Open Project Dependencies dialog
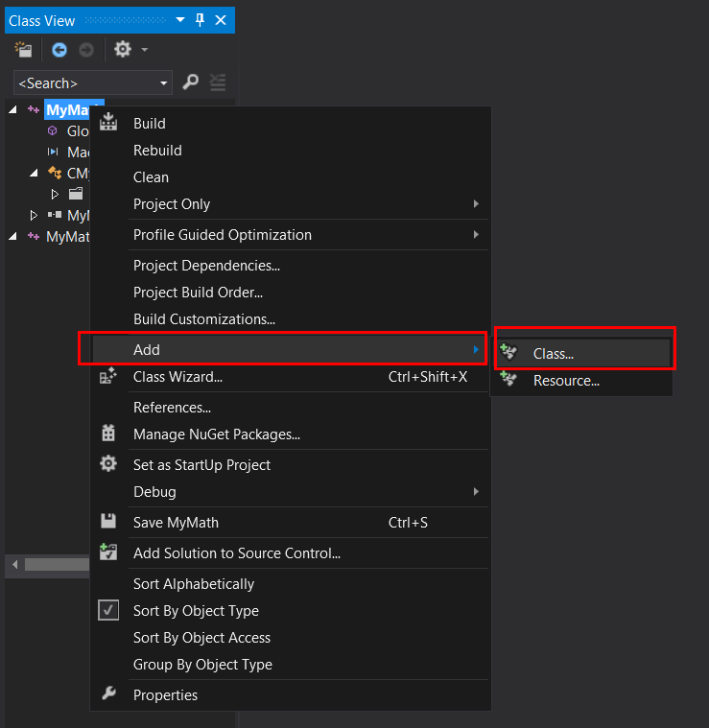Image resolution: width=709 pixels, height=728 pixels. [290, 266]
